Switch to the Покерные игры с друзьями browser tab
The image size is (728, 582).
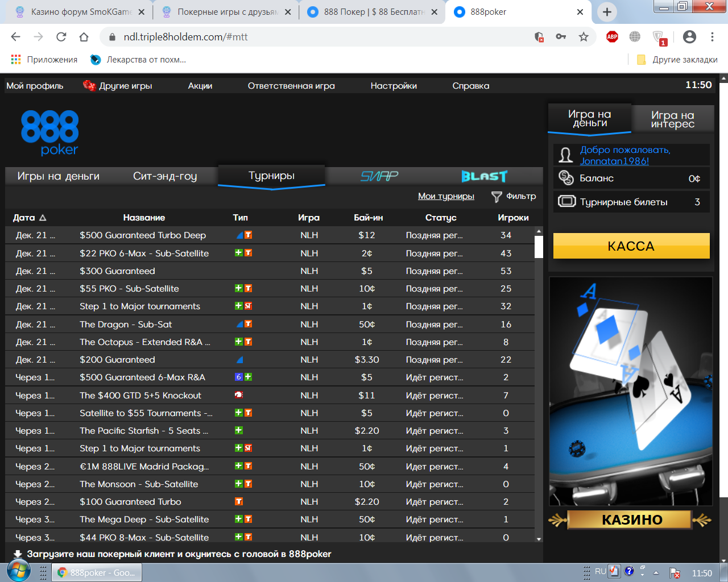click(x=226, y=12)
